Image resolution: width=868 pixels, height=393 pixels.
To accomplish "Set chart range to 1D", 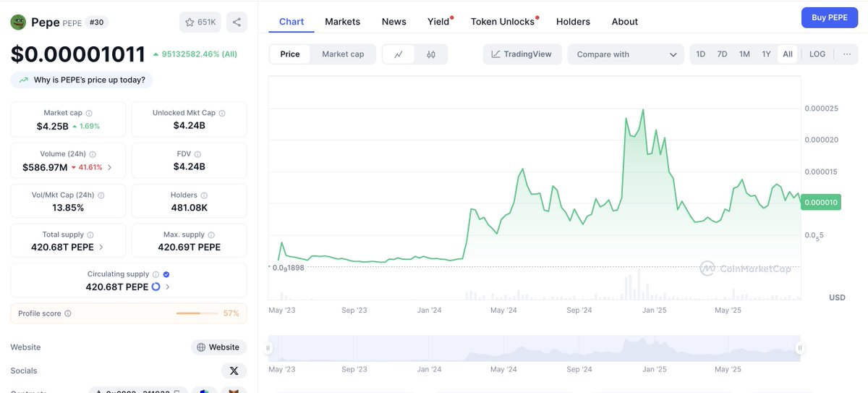I will click(x=700, y=54).
